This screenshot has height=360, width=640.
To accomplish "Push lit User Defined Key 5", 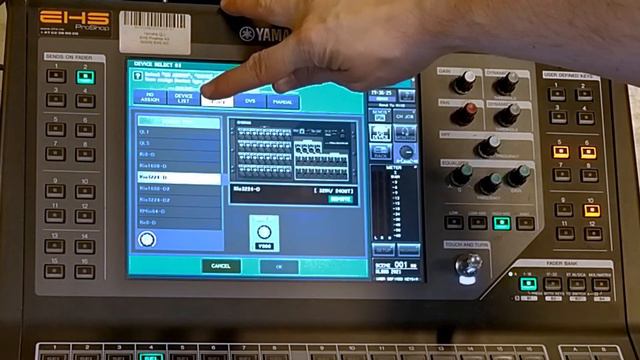I will pyautogui.click(x=560, y=151).
